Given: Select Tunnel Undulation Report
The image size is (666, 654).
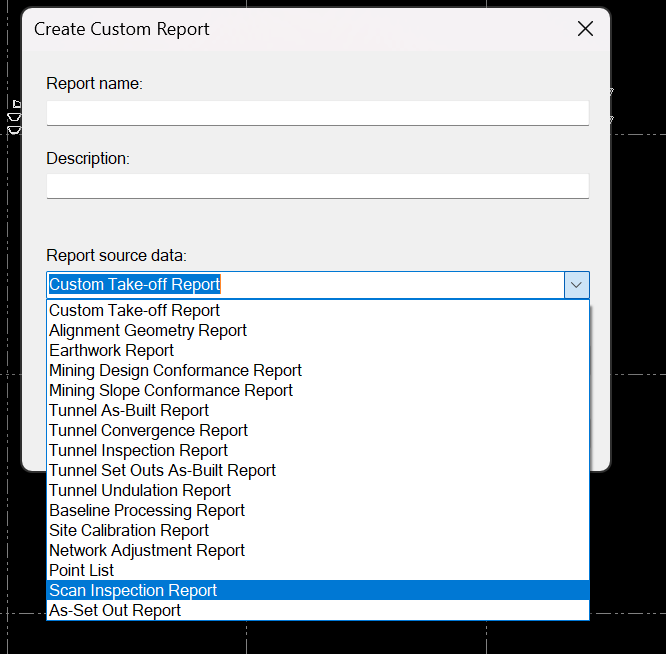Looking at the screenshot, I should point(140,491).
